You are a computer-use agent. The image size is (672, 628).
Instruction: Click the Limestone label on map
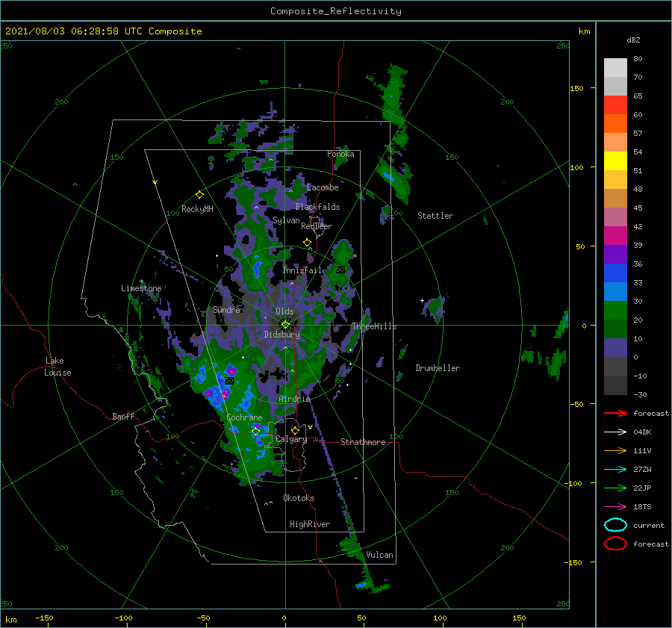tap(141, 288)
